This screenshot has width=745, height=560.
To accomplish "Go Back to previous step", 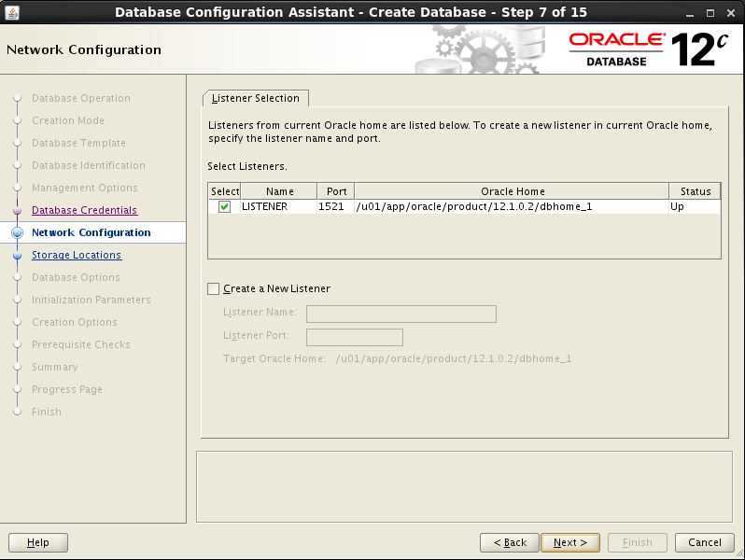I will 510,542.
